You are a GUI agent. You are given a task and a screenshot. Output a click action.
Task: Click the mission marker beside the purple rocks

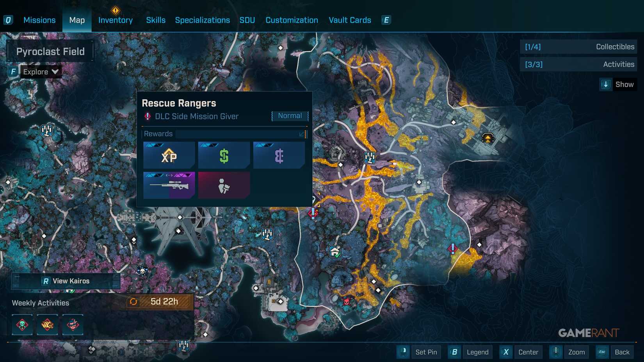452,248
